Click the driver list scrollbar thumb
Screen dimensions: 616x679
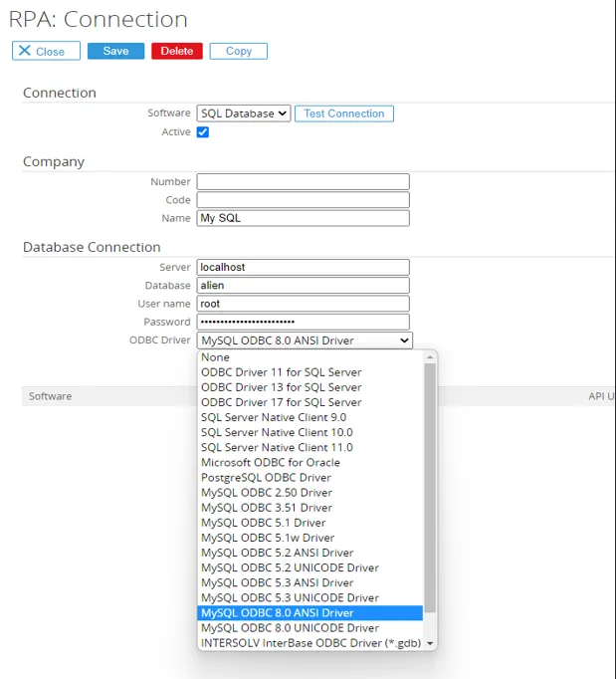pyautogui.click(x=430, y=488)
